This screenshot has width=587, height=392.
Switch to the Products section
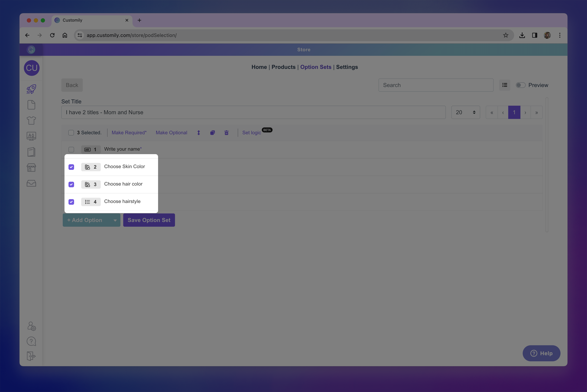pyautogui.click(x=283, y=67)
